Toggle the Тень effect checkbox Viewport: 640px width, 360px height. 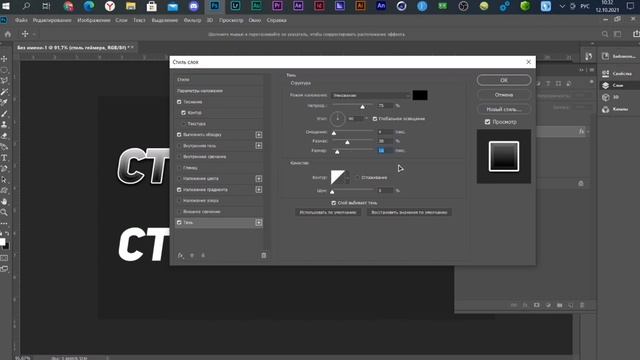(179, 222)
